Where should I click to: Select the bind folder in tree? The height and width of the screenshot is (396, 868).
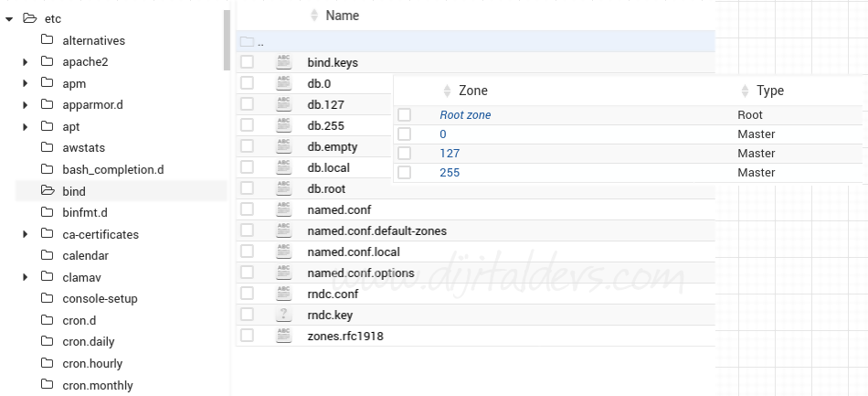click(74, 191)
